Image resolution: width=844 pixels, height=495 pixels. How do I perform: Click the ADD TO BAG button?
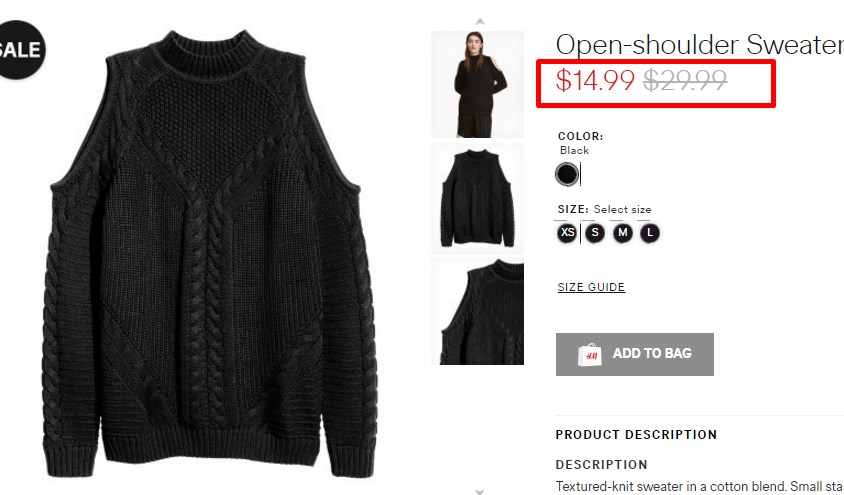[635, 354]
